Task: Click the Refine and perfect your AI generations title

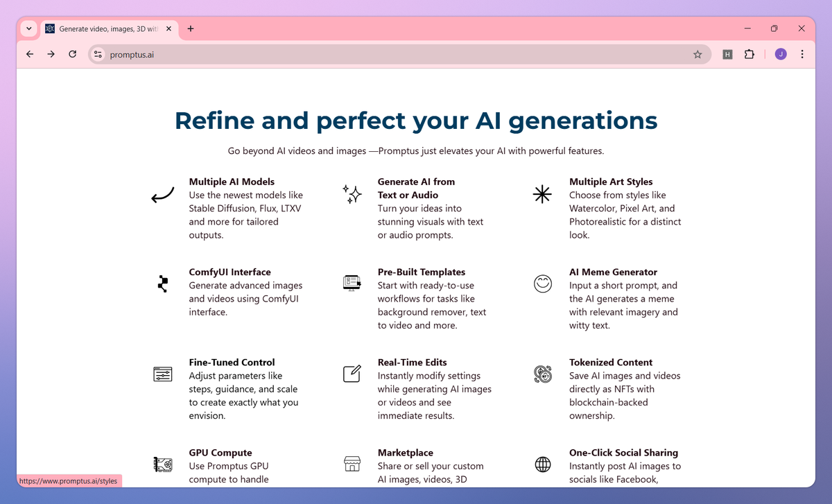Action: click(416, 121)
